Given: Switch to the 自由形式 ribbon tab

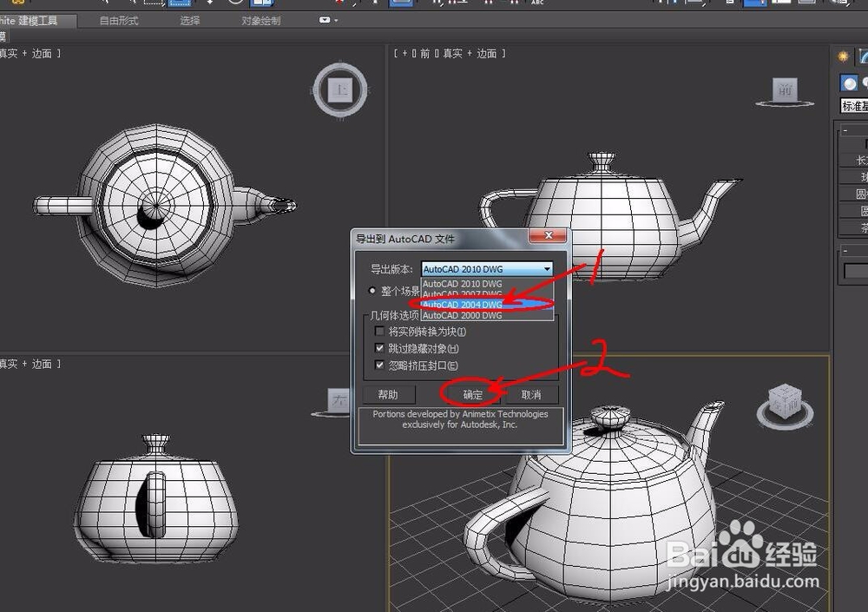Looking at the screenshot, I should click(x=118, y=21).
